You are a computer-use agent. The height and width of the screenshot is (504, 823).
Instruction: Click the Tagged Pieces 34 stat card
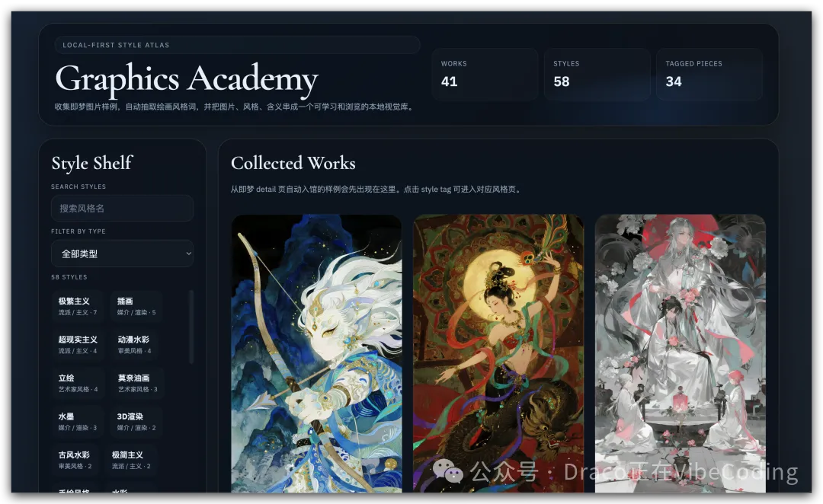[x=709, y=75]
